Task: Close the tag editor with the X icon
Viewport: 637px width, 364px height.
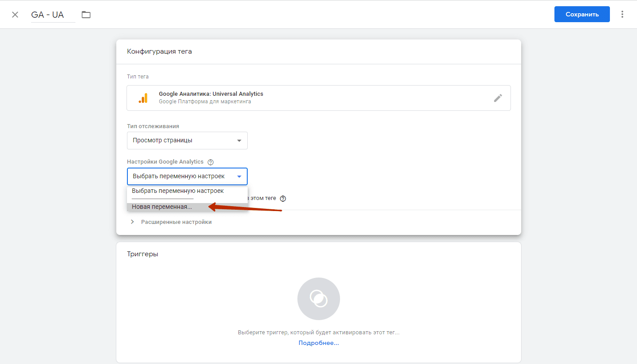Action: click(x=15, y=15)
